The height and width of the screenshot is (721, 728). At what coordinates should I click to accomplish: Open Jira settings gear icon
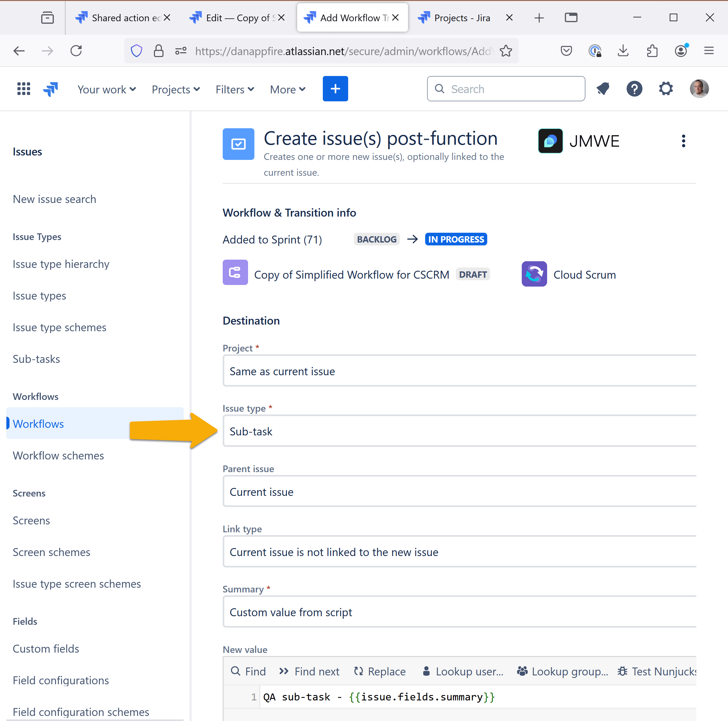point(666,89)
